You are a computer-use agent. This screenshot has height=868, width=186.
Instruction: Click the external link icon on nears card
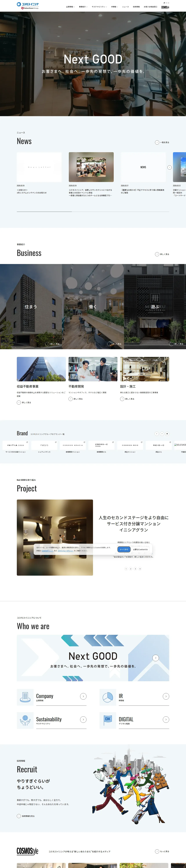coord(56,442)
